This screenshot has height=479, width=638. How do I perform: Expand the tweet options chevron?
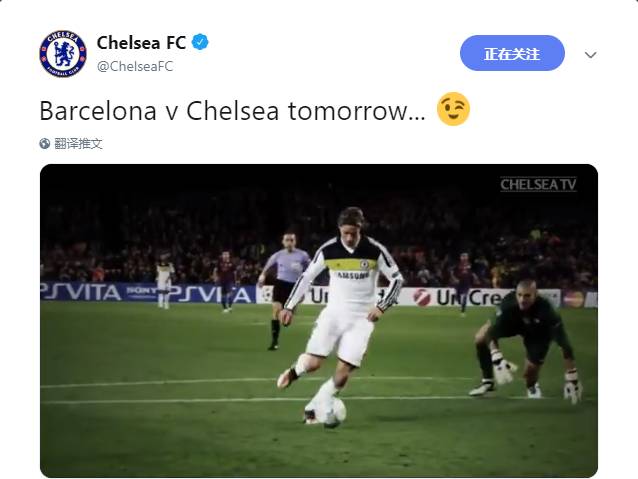tap(590, 55)
